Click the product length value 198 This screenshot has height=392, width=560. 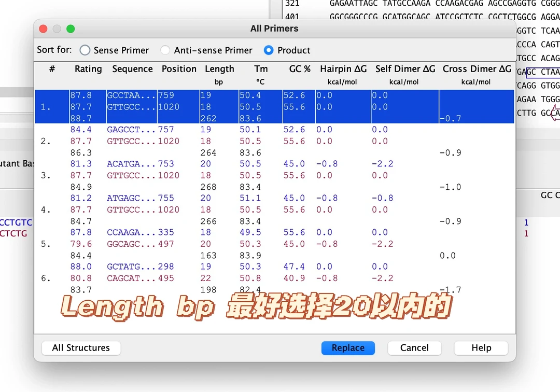(208, 289)
